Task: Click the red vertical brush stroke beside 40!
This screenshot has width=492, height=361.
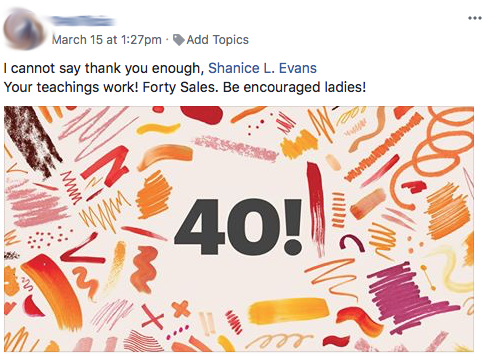Action: click(x=316, y=207)
